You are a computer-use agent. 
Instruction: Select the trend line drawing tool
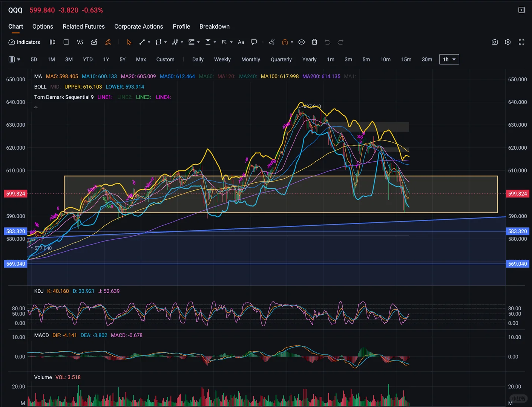click(x=142, y=42)
